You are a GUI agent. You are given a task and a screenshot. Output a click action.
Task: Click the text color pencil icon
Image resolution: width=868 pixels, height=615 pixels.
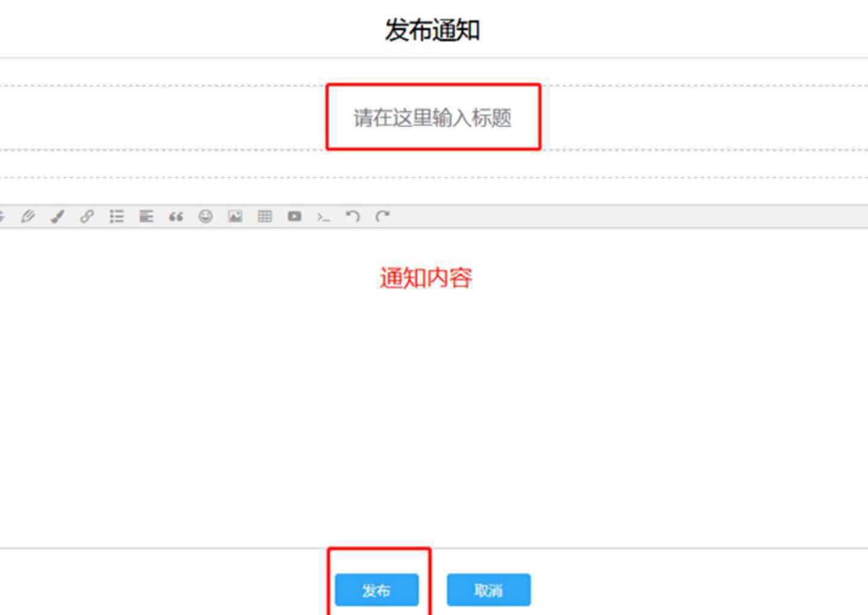click(28, 216)
